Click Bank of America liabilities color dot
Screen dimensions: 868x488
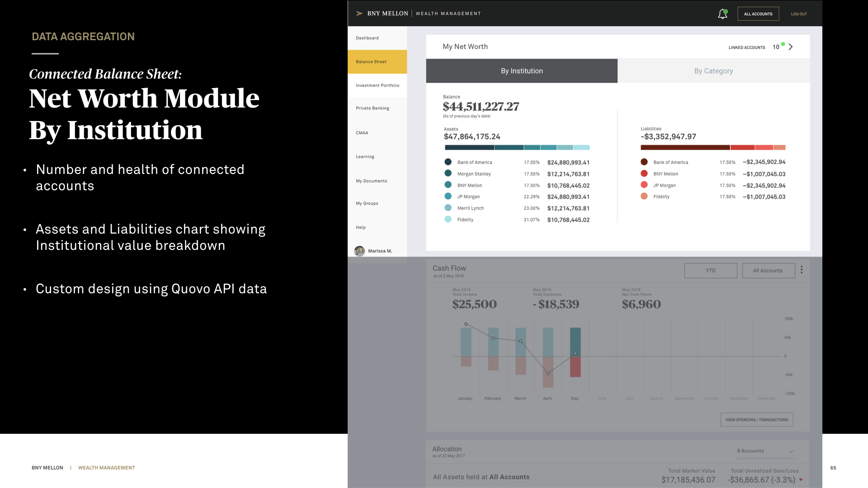click(x=644, y=162)
